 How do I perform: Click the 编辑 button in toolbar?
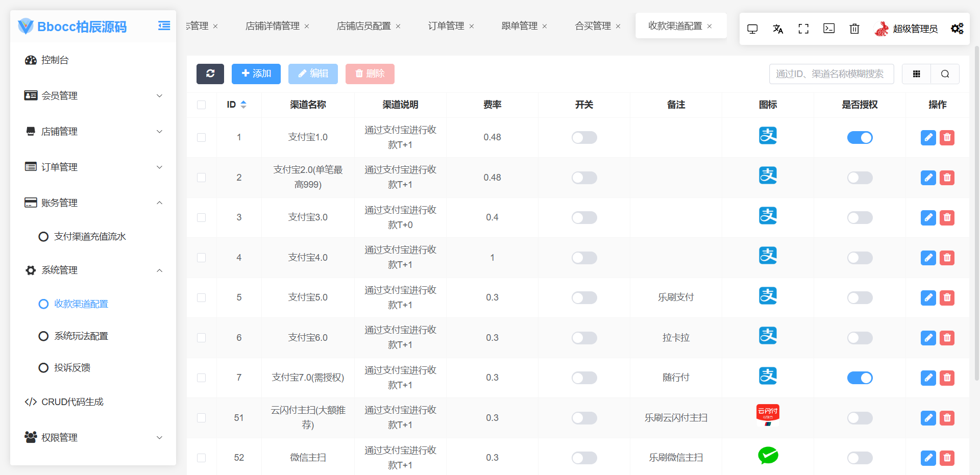tap(313, 74)
